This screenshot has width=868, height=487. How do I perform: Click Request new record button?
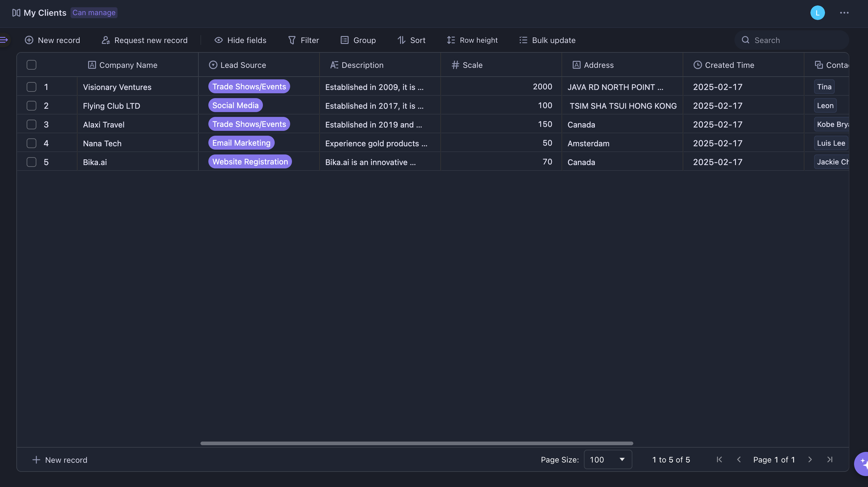(144, 40)
